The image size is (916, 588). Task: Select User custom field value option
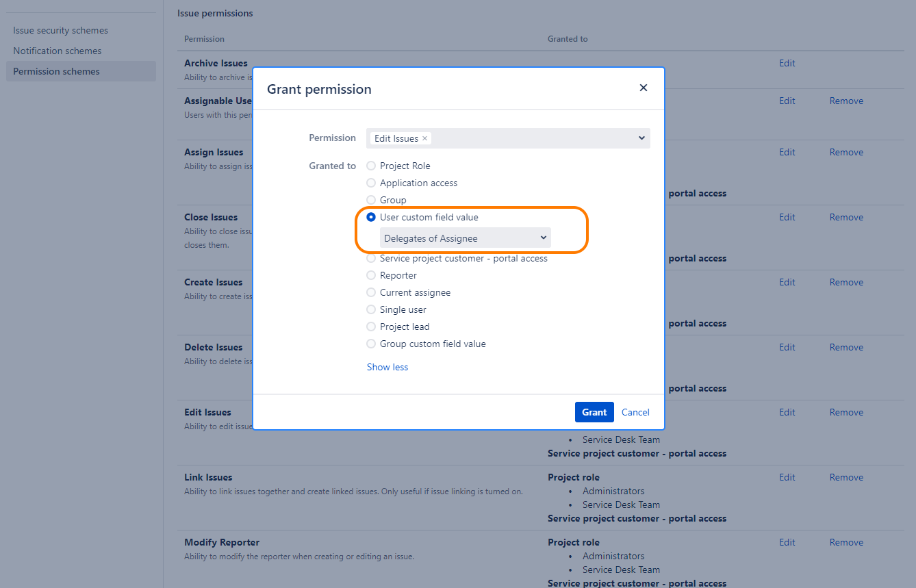coord(371,217)
